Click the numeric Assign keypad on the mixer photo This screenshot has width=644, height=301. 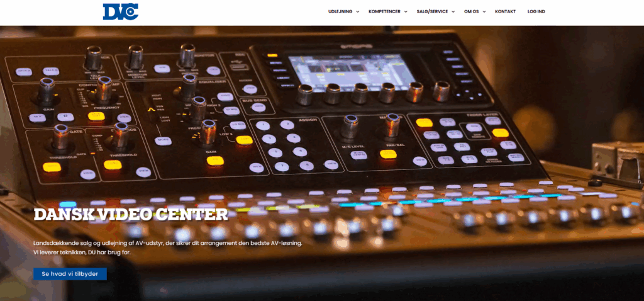click(x=286, y=145)
